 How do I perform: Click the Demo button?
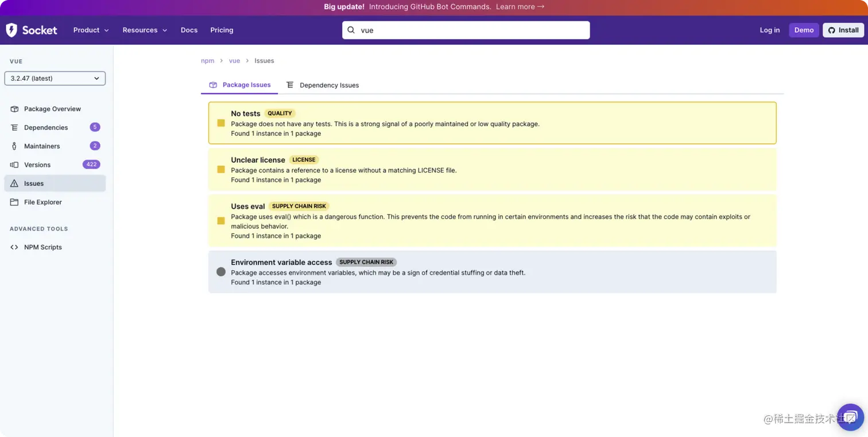click(804, 30)
